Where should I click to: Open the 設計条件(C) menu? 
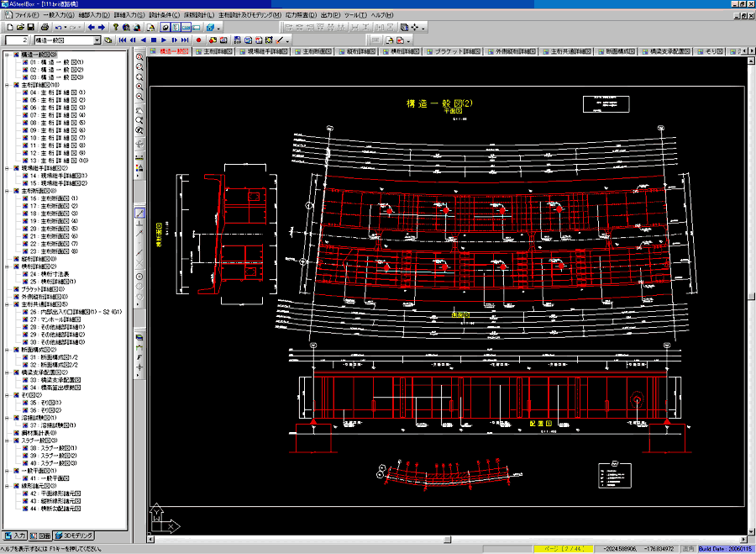(165, 15)
